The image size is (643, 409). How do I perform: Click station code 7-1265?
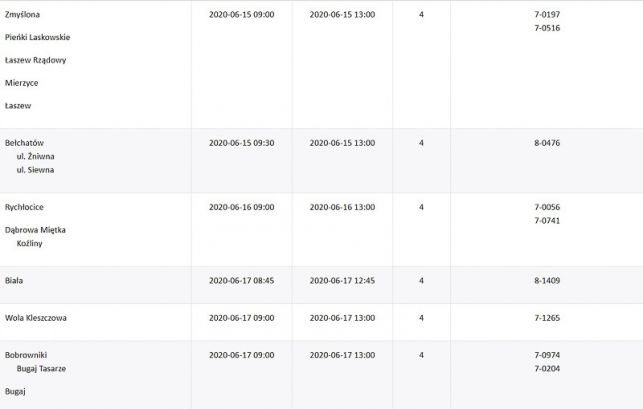coord(547,318)
